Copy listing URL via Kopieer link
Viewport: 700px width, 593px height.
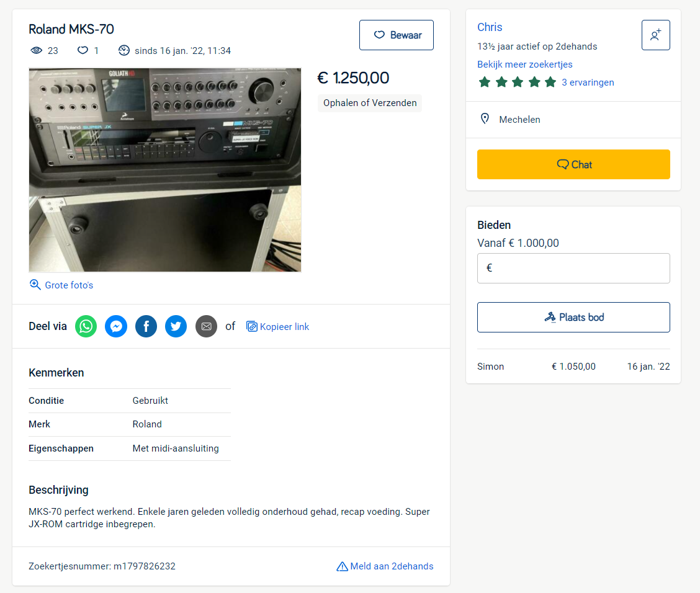pos(277,327)
